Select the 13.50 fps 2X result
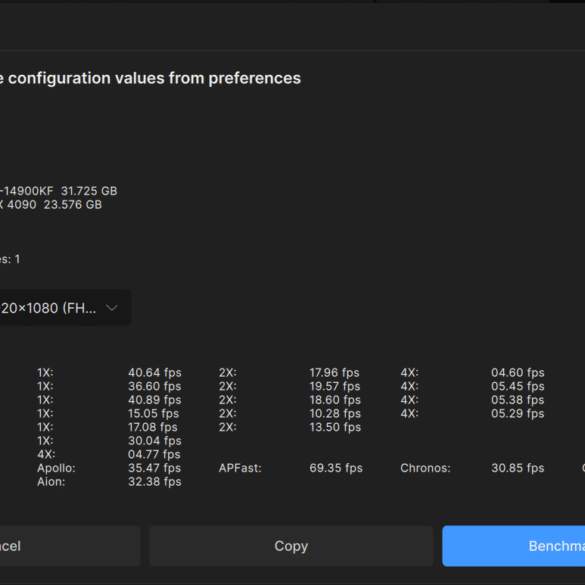The height and width of the screenshot is (585, 585). point(335,427)
